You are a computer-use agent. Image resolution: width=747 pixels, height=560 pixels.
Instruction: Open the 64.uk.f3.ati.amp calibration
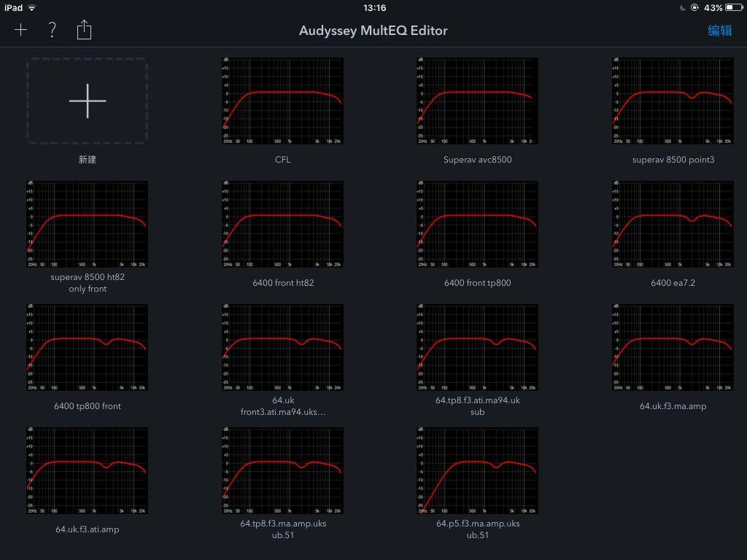click(88, 470)
